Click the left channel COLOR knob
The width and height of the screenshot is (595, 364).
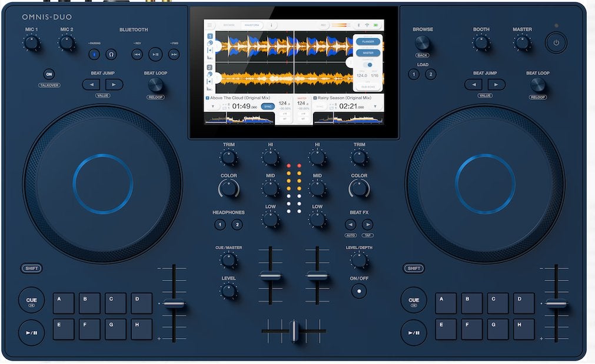(229, 188)
